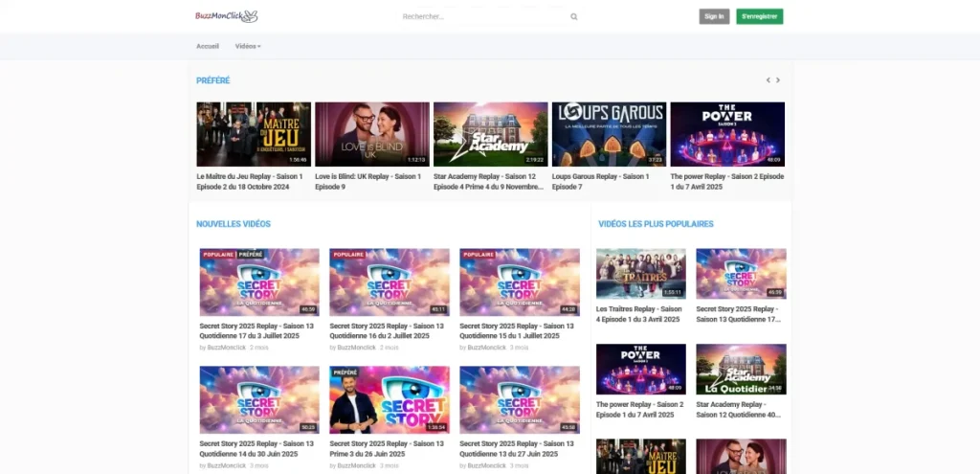Open Le Maître du Jeu Replay title

tap(250, 181)
